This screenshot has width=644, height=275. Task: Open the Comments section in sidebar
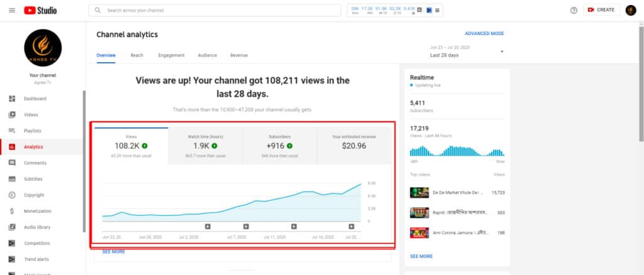[x=35, y=163]
